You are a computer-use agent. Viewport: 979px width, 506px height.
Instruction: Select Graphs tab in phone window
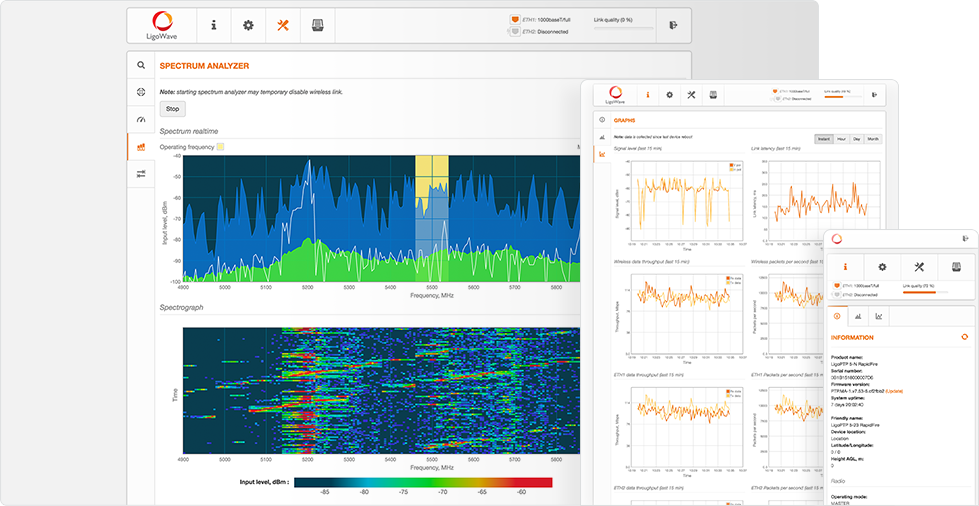pyautogui.click(x=878, y=316)
